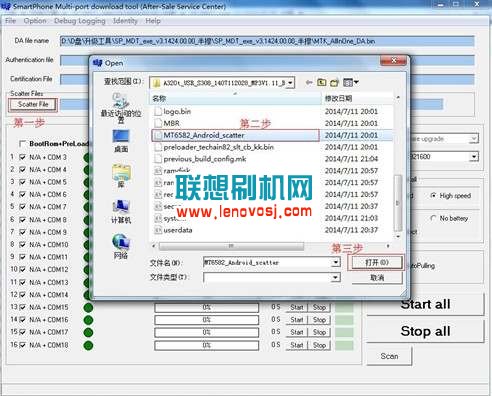
Task: Select the recent places sidebar icon
Action: pos(121,101)
